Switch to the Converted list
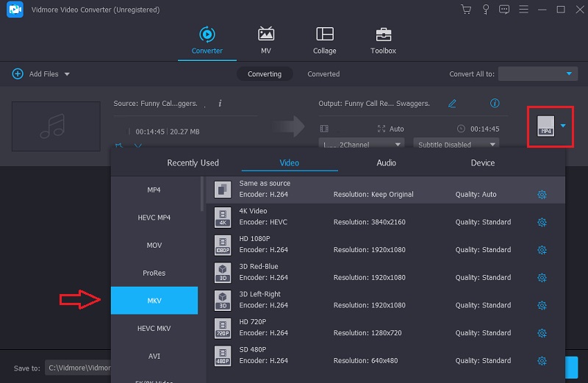The height and width of the screenshot is (383, 588). click(x=323, y=74)
